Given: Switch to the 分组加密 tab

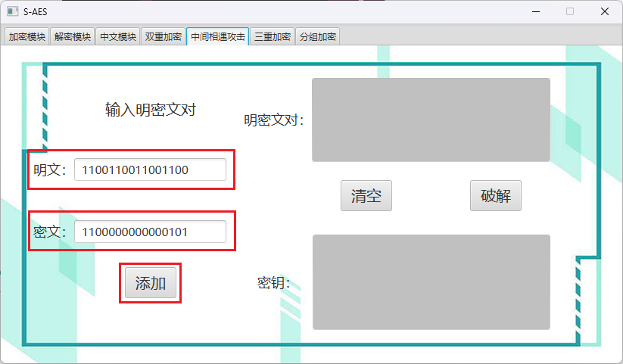Looking at the screenshot, I should (317, 36).
